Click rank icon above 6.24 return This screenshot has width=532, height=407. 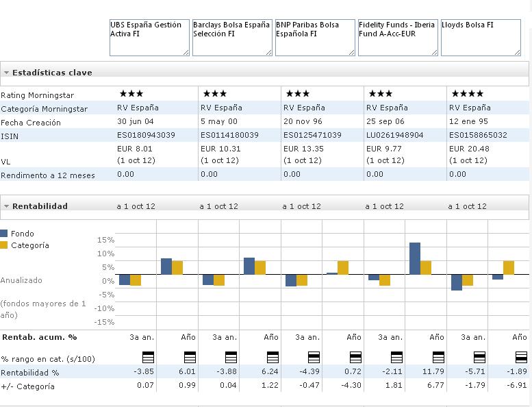coord(273,358)
